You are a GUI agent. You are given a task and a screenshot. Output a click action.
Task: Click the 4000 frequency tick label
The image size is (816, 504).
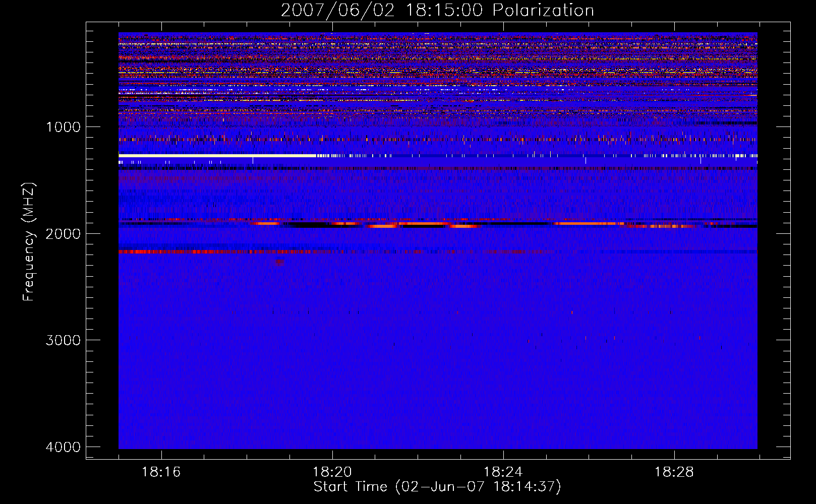click(63, 447)
